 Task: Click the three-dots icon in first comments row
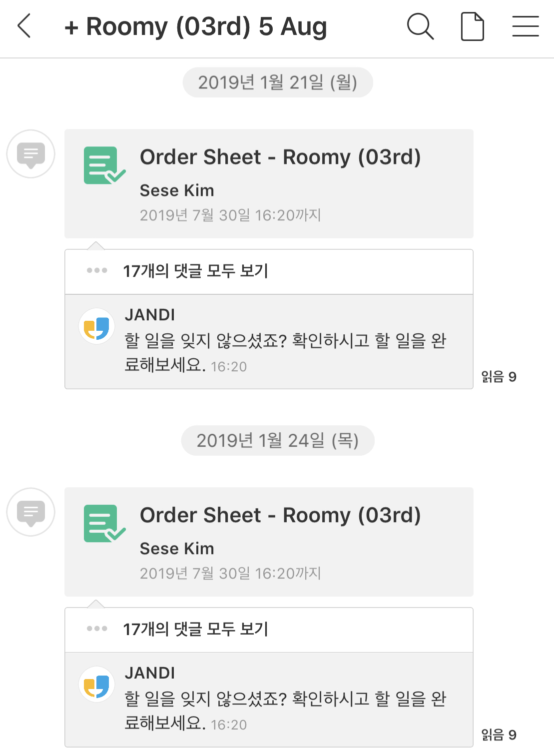(97, 271)
